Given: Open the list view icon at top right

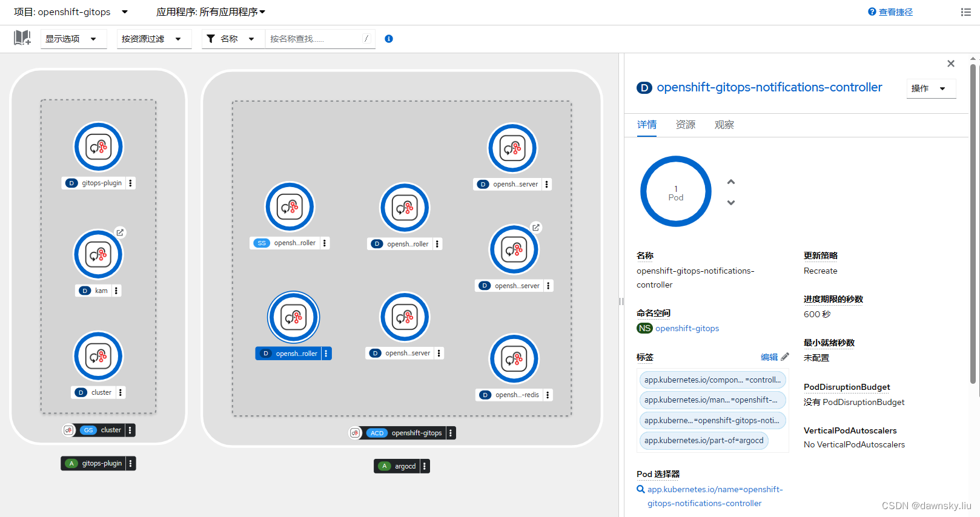Looking at the screenshot, I should tap(966, 12).
